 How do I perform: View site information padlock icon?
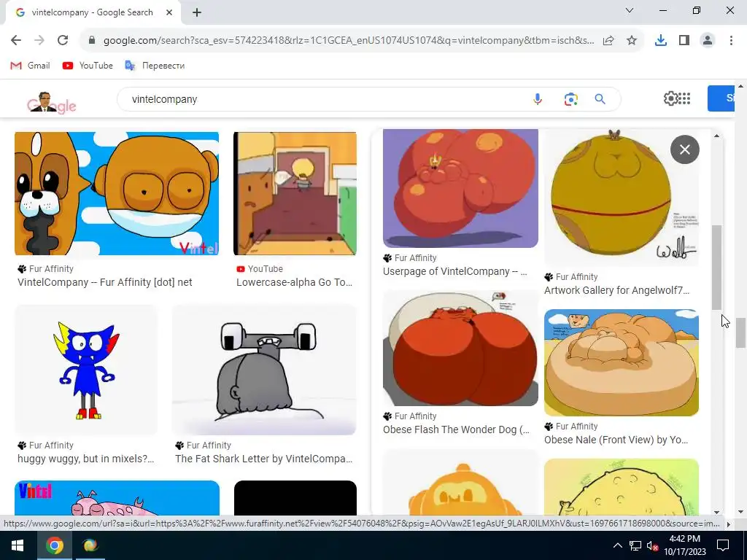pyautogui.click(x=93, y=41)
